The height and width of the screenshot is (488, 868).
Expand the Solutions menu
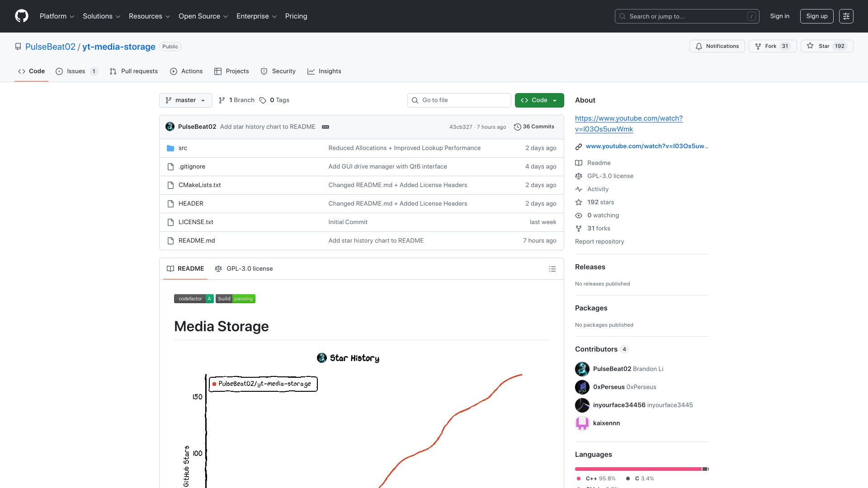102,16
